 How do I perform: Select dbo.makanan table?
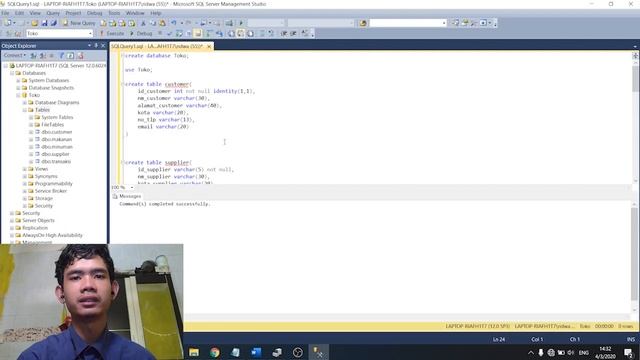click(57, 140)
